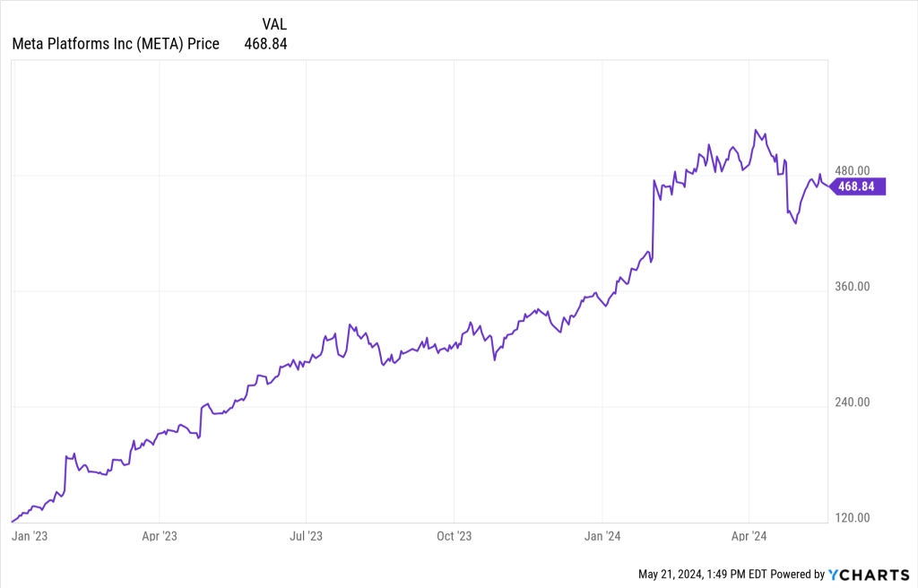
Task: Click the Apr '23 x-axis label
Action: coord(159,536)
